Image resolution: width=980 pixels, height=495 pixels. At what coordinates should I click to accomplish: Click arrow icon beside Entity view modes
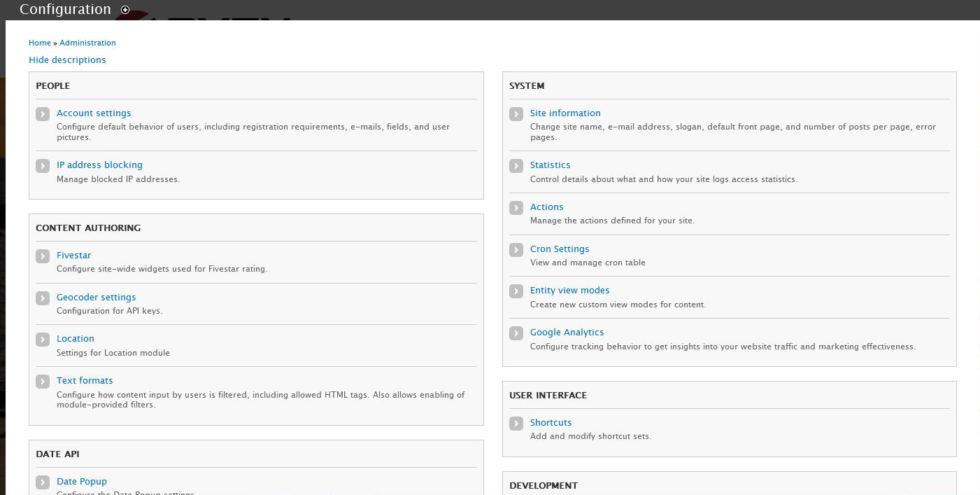(516, 291)
